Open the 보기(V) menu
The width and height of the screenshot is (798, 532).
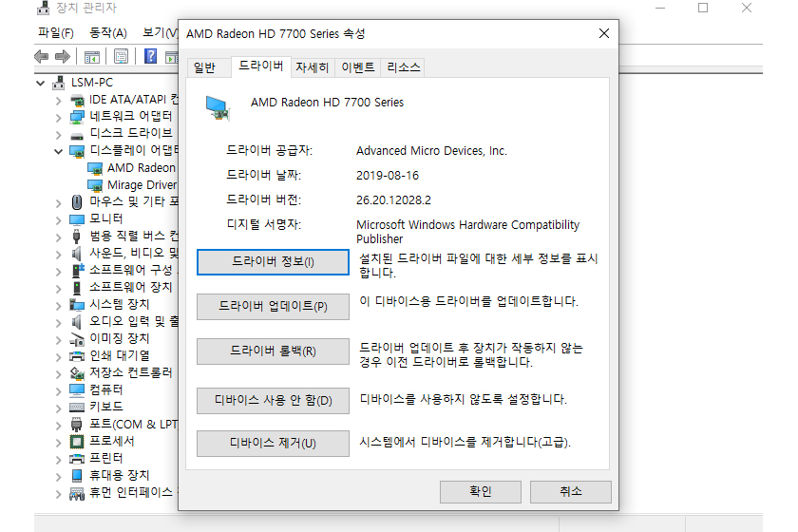[160, 33]
